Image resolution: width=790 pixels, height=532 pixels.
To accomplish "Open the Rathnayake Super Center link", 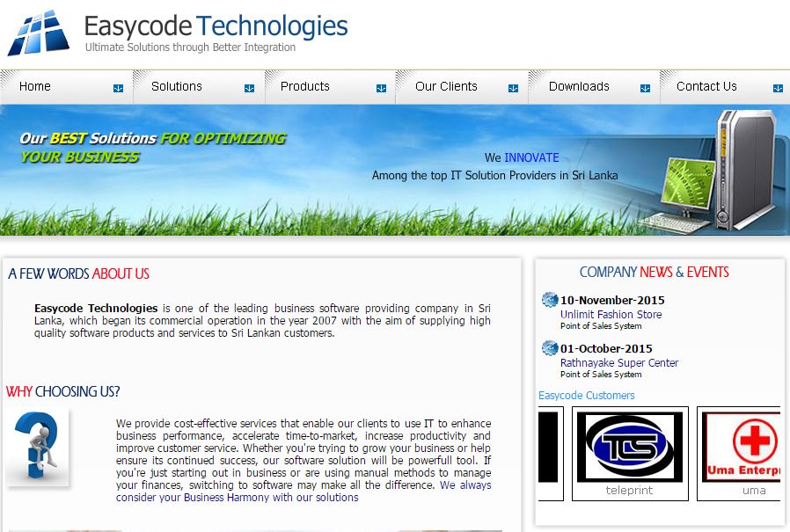I will [619, 363].
